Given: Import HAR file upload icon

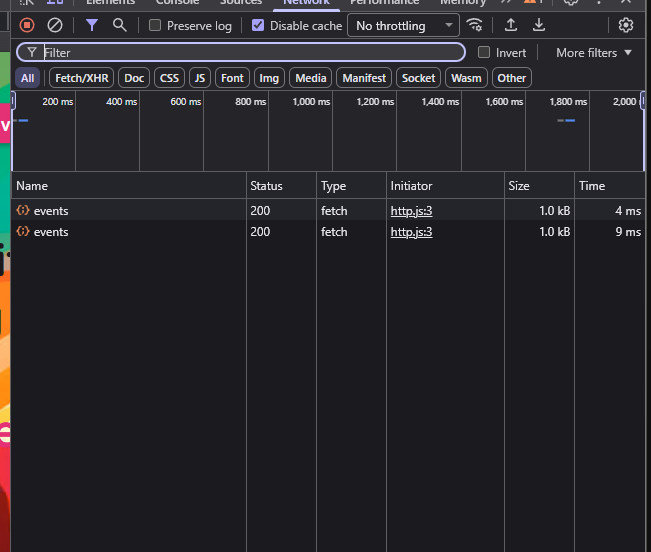Looking at the screenshot, I should click(511, 25).
